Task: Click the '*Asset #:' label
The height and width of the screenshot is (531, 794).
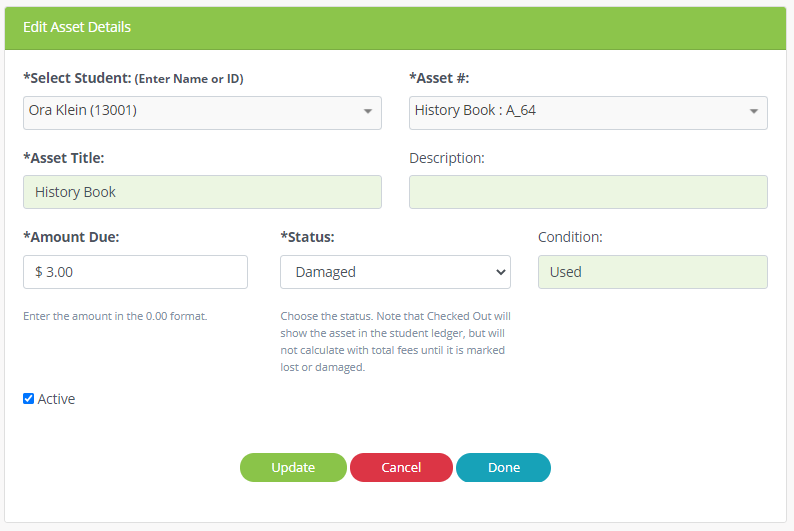Action: (439, 78)
